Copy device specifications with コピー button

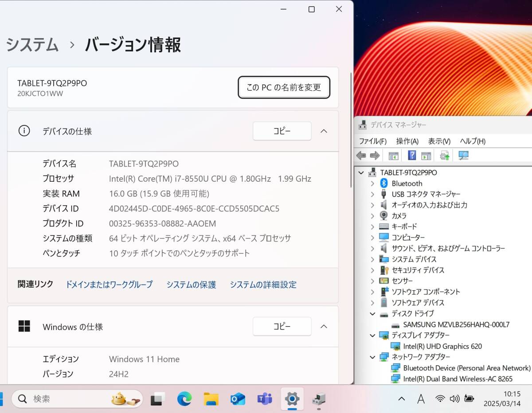click(x=282, y=131)
